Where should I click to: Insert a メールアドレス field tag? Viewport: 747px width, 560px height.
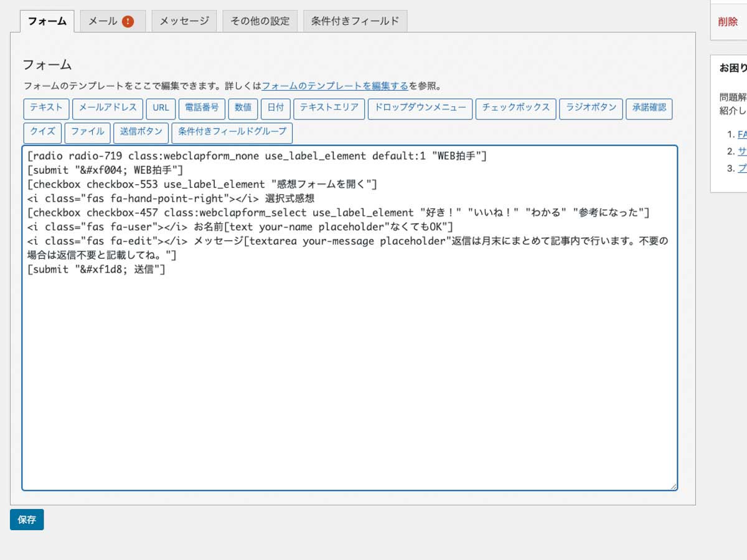coord(108,108)
